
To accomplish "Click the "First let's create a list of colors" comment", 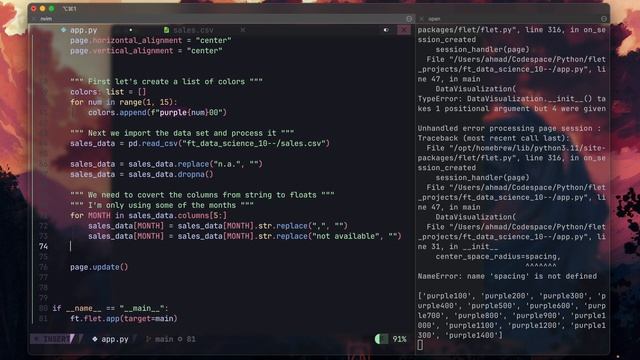I will [x=166, y=82].
